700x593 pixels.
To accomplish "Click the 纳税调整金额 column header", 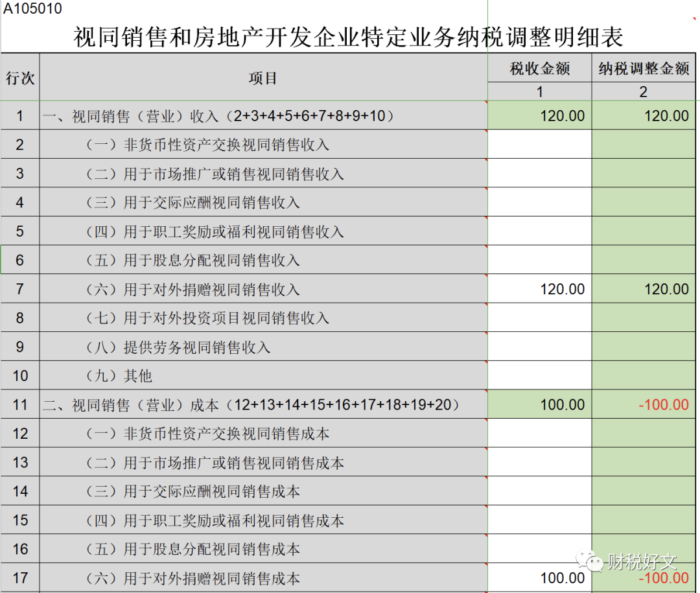I will pos(644,69).
